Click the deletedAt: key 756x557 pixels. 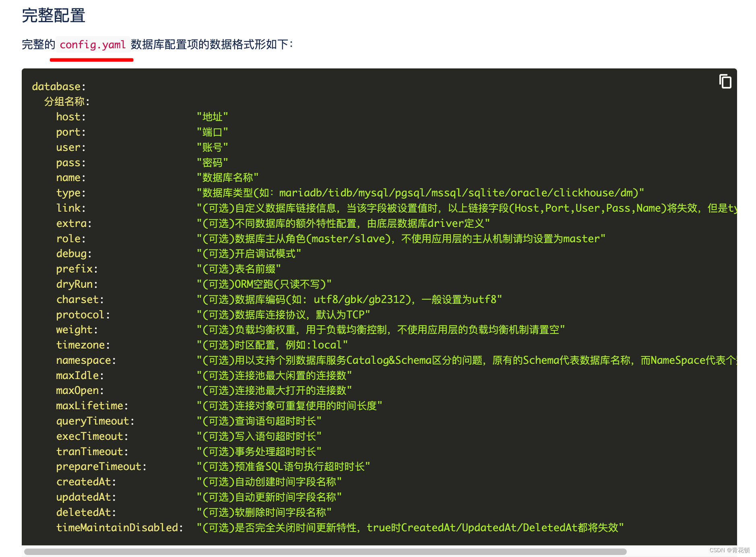coord(86,512)
